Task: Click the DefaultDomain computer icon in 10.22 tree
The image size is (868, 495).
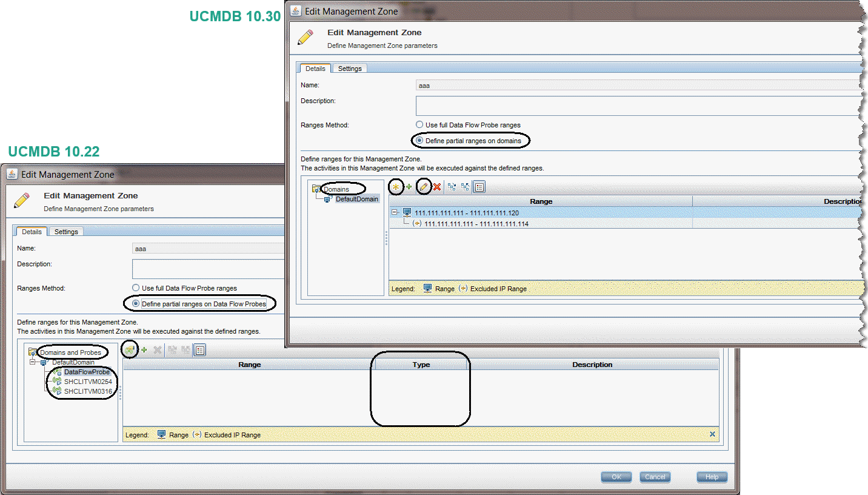Action: [x=44, y=362]
